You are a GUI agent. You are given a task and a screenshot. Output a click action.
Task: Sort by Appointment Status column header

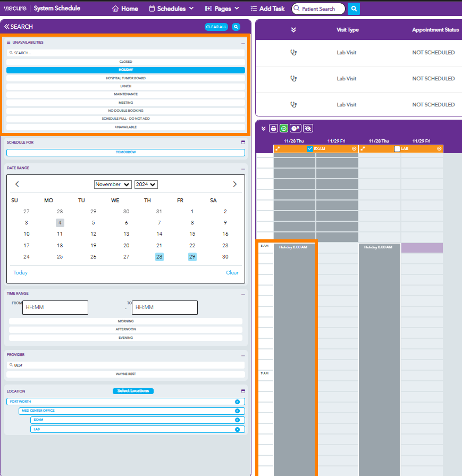[x=435, y=30]
